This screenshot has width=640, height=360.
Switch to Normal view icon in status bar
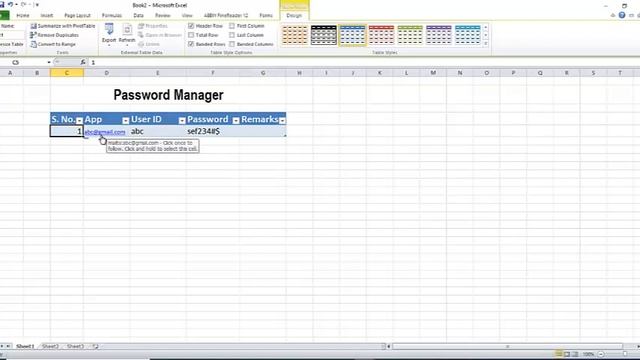pos(558,354)
